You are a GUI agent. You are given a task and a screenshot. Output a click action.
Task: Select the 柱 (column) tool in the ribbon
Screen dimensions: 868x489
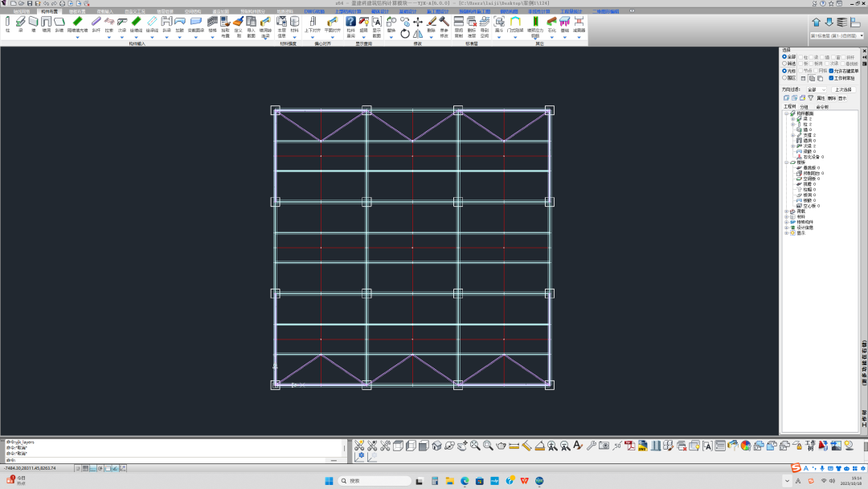(x=8, y=24)
